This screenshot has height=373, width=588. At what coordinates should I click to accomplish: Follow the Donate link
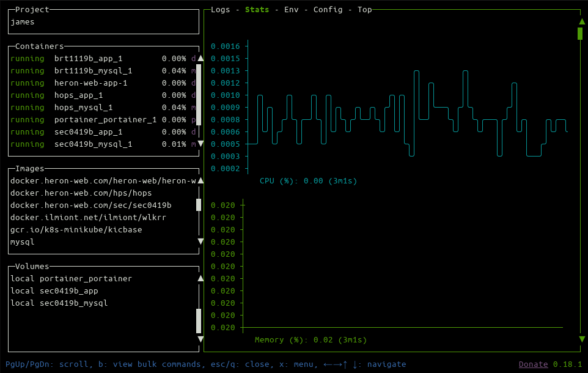coord(533,364)
